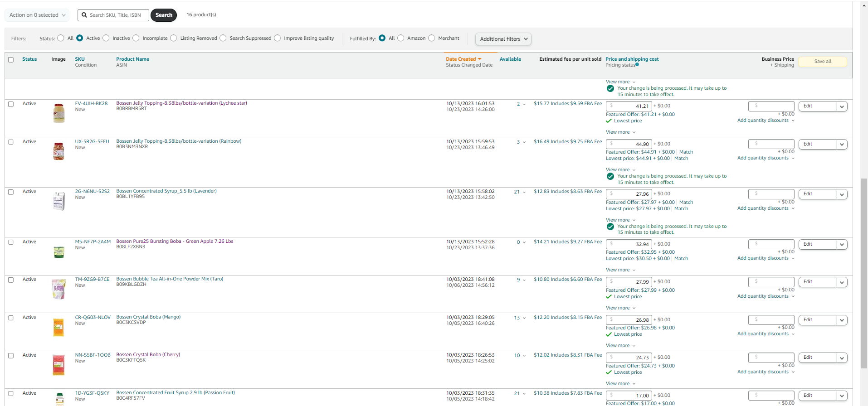Sort by the Status column header
868x406 pixels.
29,59
